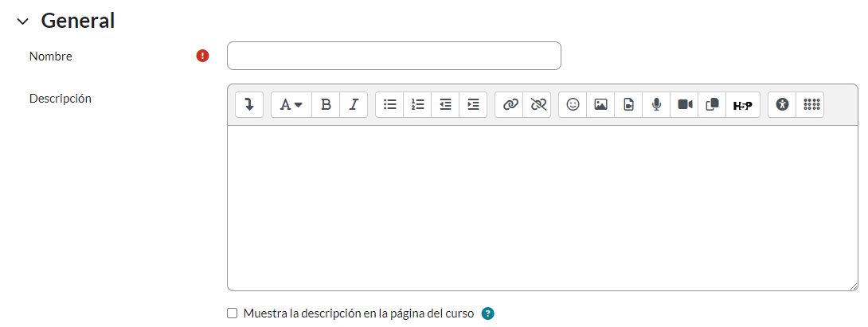Viewport: 868px width, 327px height.
Task: Collapse the General section chevron
Action: click(22, 21)
